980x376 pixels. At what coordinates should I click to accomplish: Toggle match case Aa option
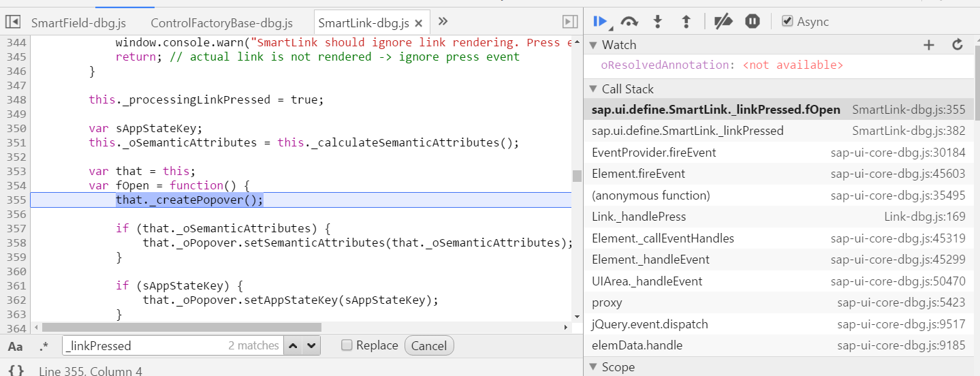tap(15, 346)
